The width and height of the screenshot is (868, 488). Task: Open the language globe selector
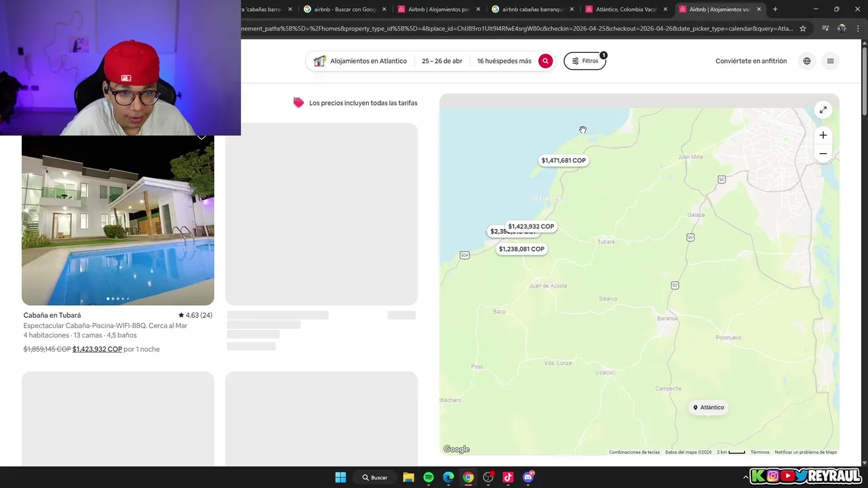coord(807,61)
